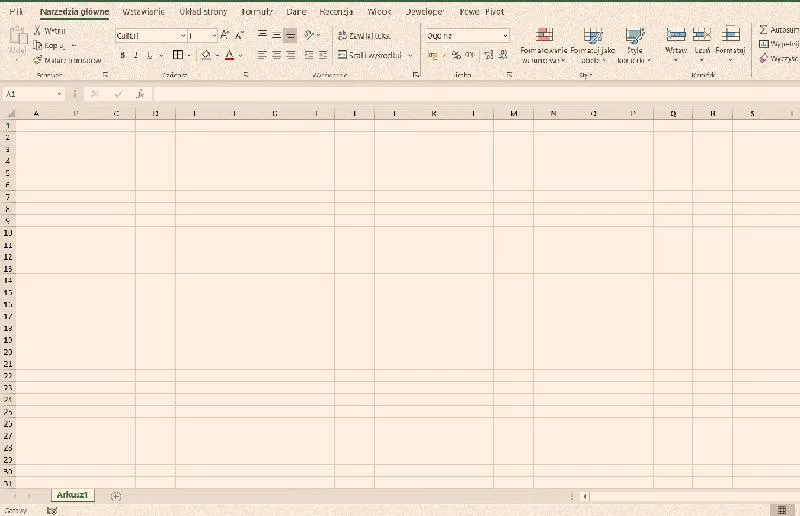Screen dimensions: 800x516
Task: Click the insert function fx icon
Action: click(140, 94)
